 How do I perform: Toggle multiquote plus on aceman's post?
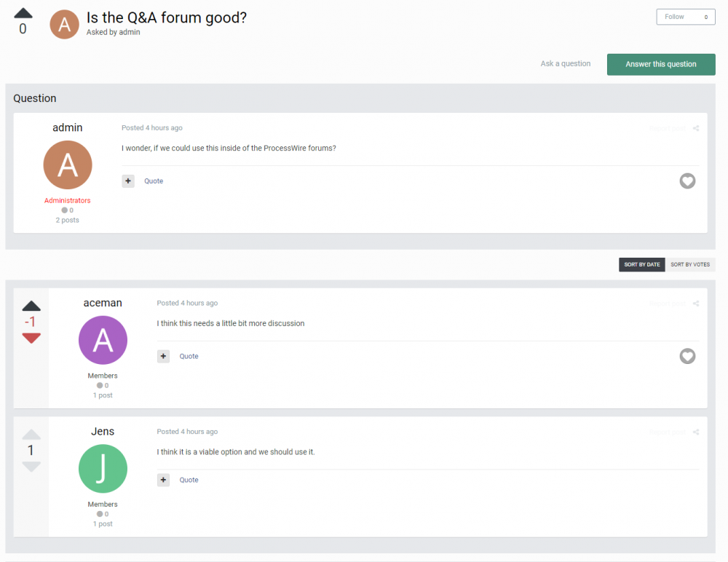point(164,357)
